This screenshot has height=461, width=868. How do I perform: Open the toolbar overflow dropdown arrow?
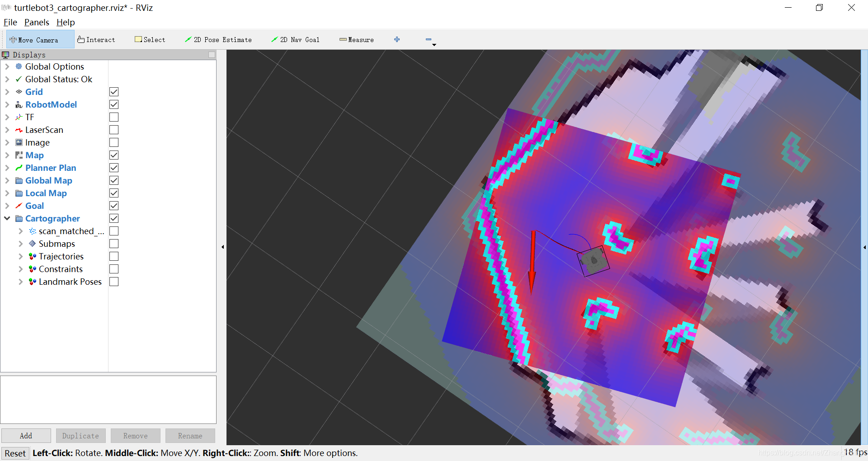coord(434,45)
